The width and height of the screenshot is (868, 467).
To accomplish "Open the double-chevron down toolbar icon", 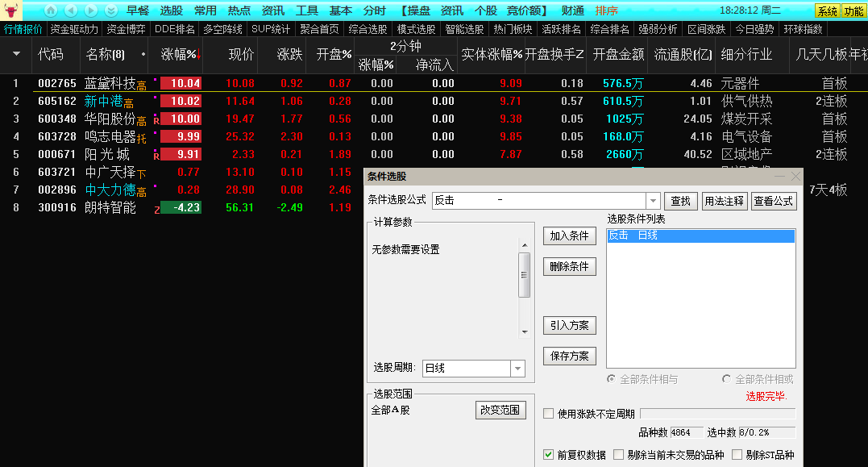I will coord(110,10).
